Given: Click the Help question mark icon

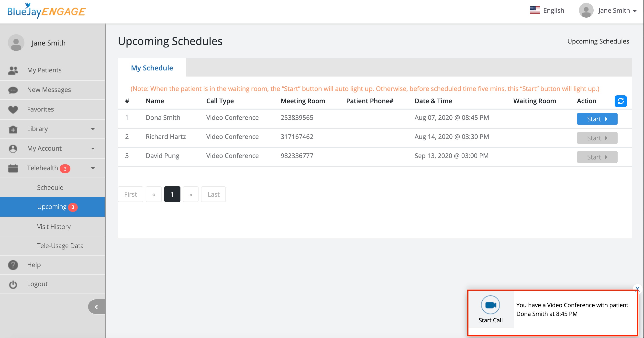Looking at the screenshot, I should (13, 265).
